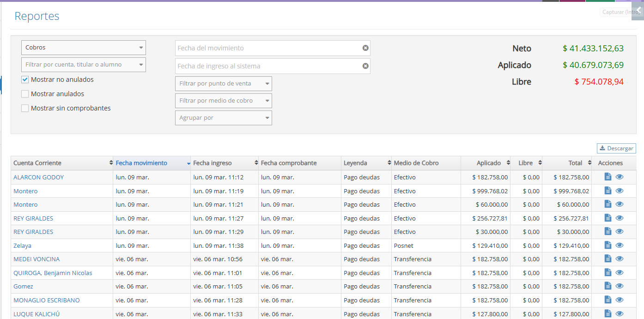
Task: Check Mostrar sin comprobantes option
Action: click(25, 108)
